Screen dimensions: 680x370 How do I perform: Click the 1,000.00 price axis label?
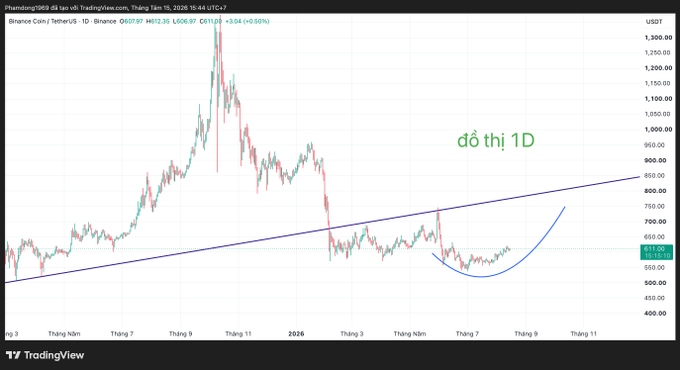click(x=658, y=130)
